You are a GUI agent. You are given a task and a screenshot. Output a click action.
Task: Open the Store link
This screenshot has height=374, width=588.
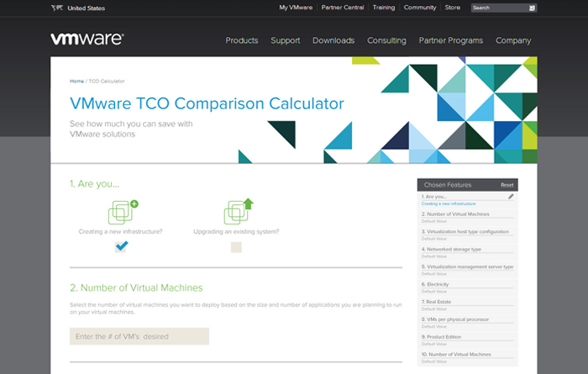(452, 8)
